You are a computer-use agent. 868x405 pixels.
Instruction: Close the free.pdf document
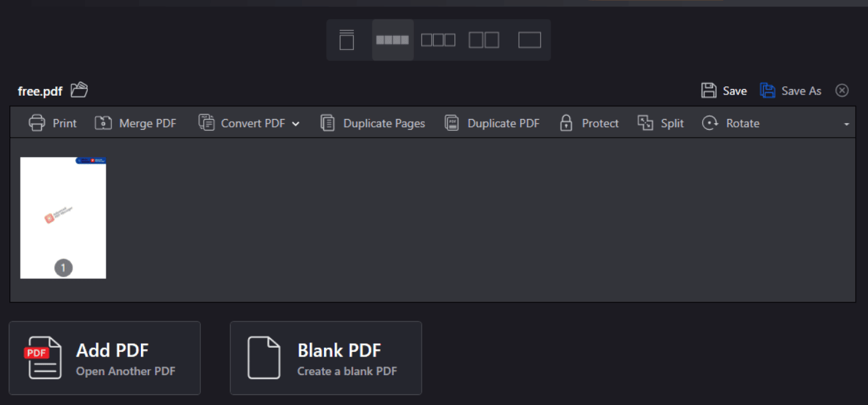point(841,90)
